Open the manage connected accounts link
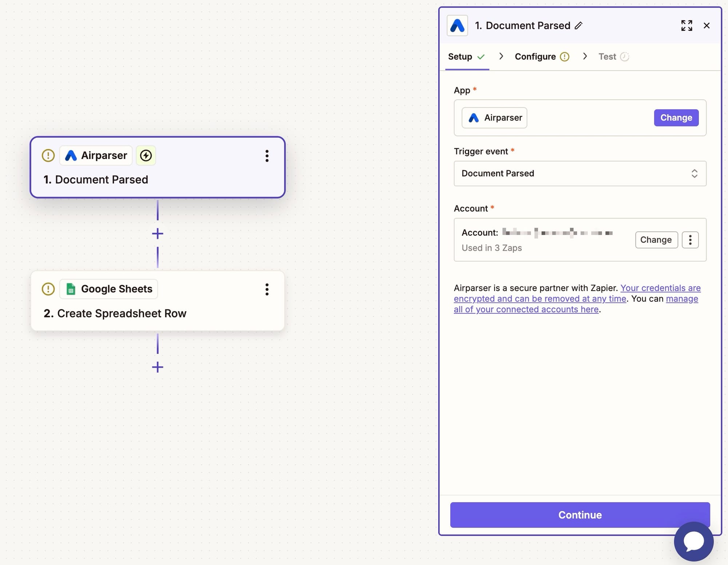The image size is (728, 565). 681,299
